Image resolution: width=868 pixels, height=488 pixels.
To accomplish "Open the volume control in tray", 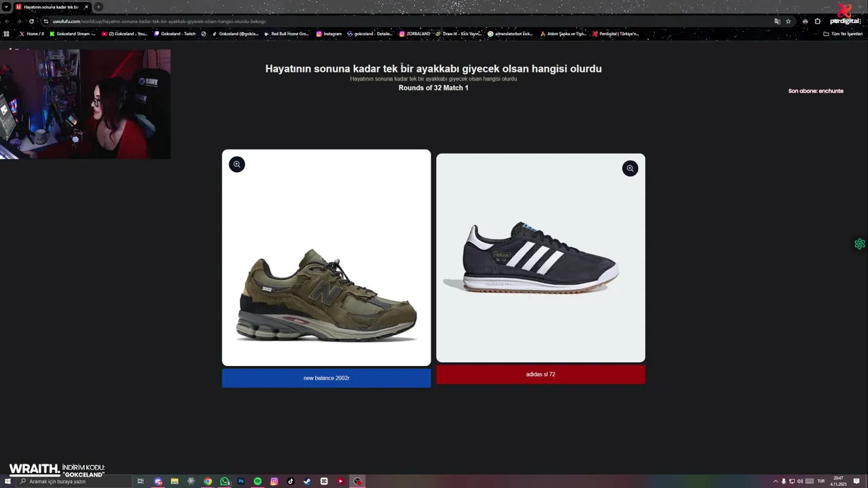I will (x=800, y=481).
